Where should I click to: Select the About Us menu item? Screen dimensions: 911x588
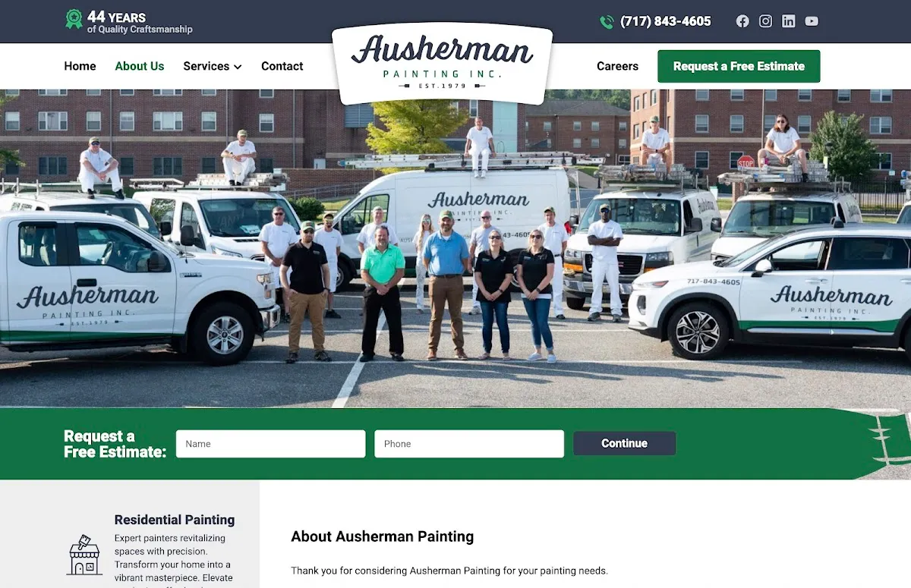tap(140, 66)
